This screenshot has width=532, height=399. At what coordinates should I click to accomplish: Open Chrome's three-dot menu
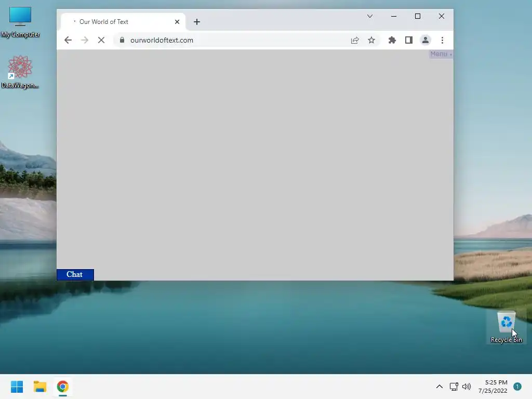click(442, 40)
